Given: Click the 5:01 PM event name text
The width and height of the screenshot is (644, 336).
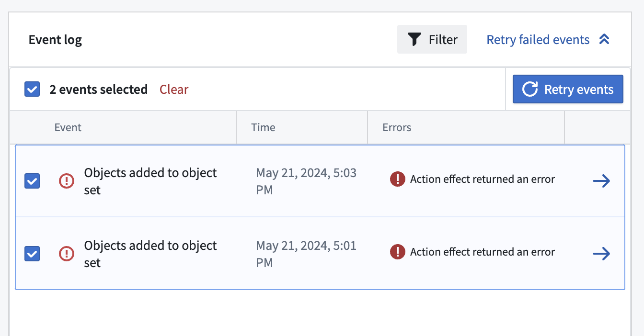Looking at the screenshot, I should [150, 254].
